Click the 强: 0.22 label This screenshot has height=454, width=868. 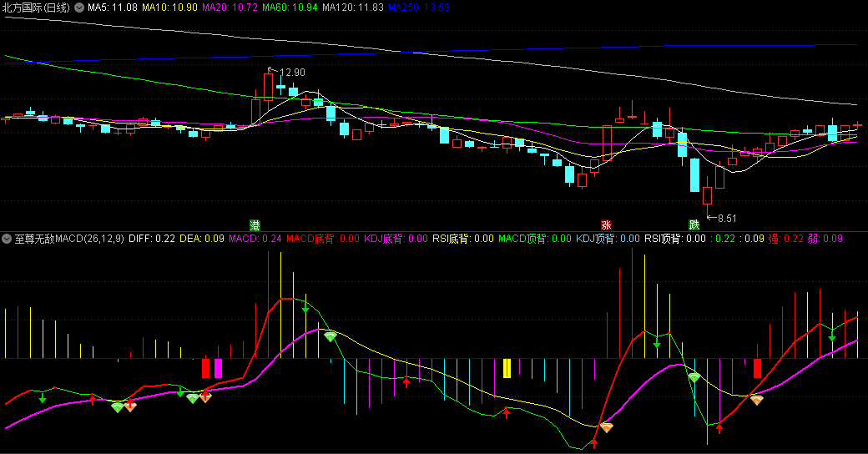(x=785, y=239)
